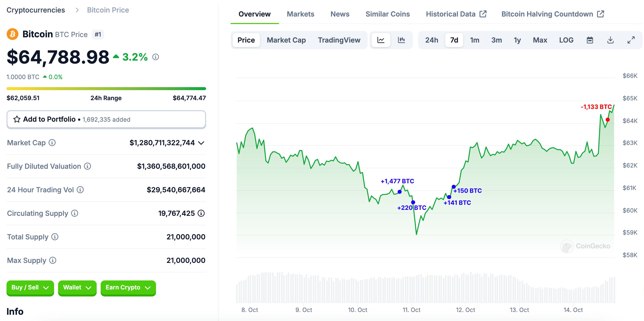The image size is (644, 321).
Task: Click star icon in Add to Portfolio
Action: pyautogui.click(x=17, y=119)
